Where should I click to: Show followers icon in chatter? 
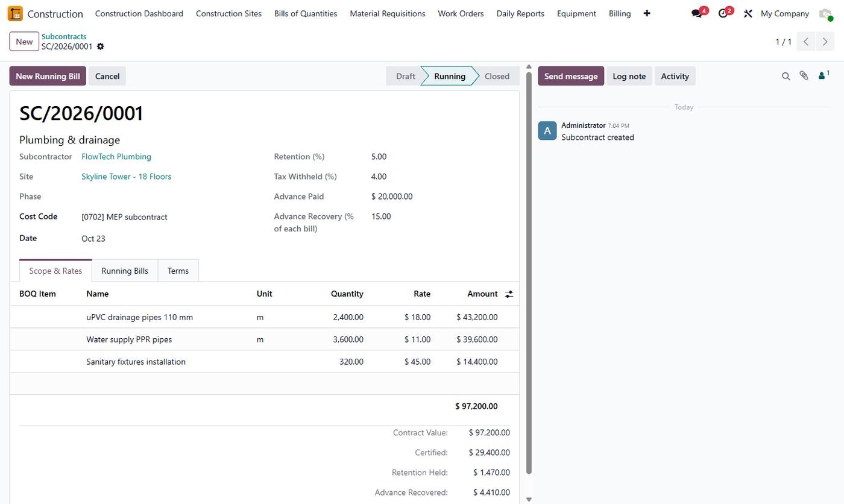point(824,75)
